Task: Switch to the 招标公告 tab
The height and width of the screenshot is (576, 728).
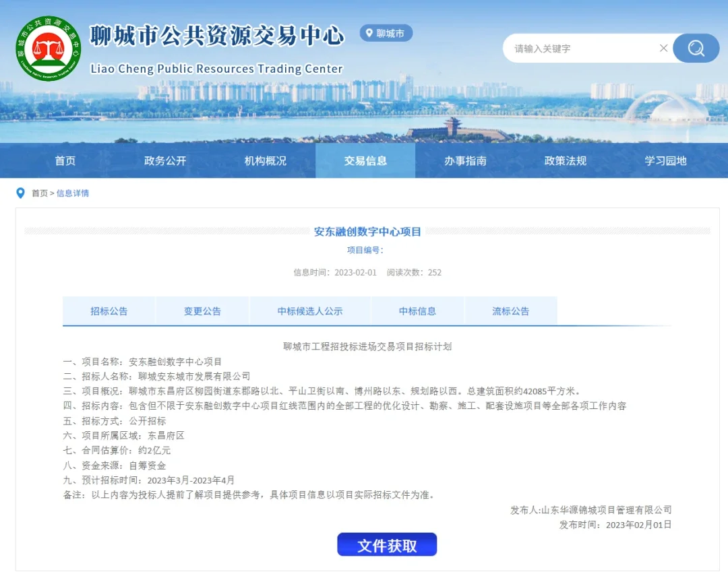Action: (x=109, y=311)
